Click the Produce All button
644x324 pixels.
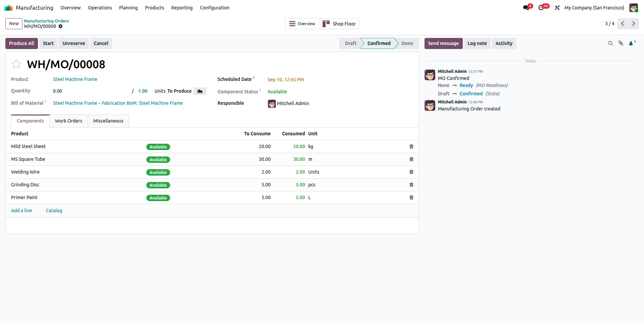coord(22,43)
